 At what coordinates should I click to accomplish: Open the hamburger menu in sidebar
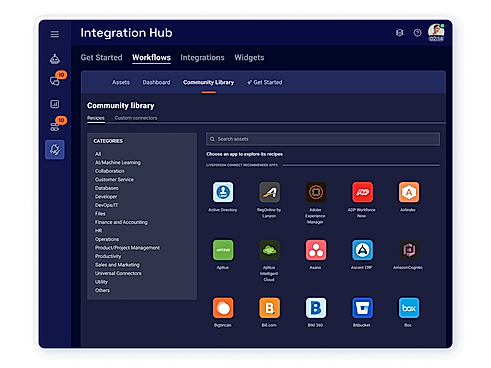point(55,34)
